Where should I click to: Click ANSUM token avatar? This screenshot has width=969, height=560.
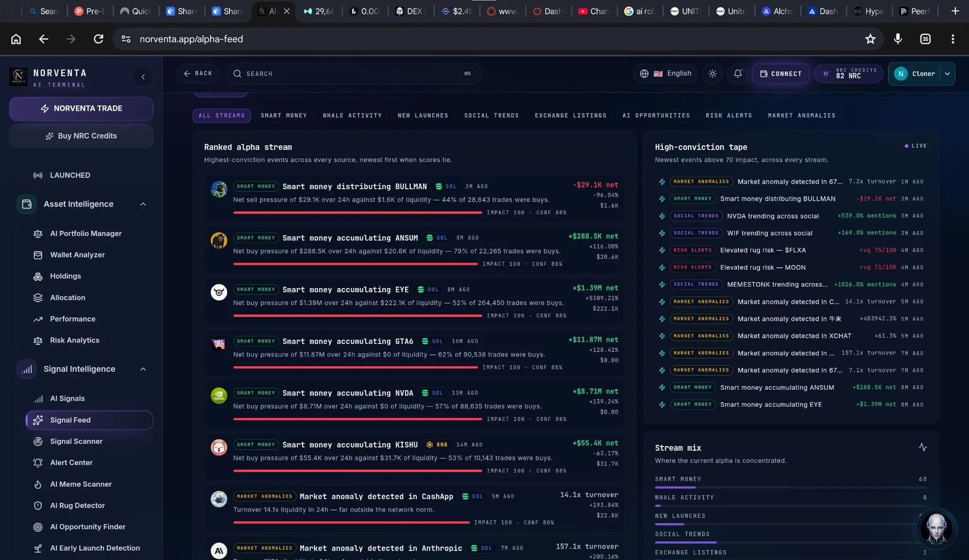(x=219, y=240)
